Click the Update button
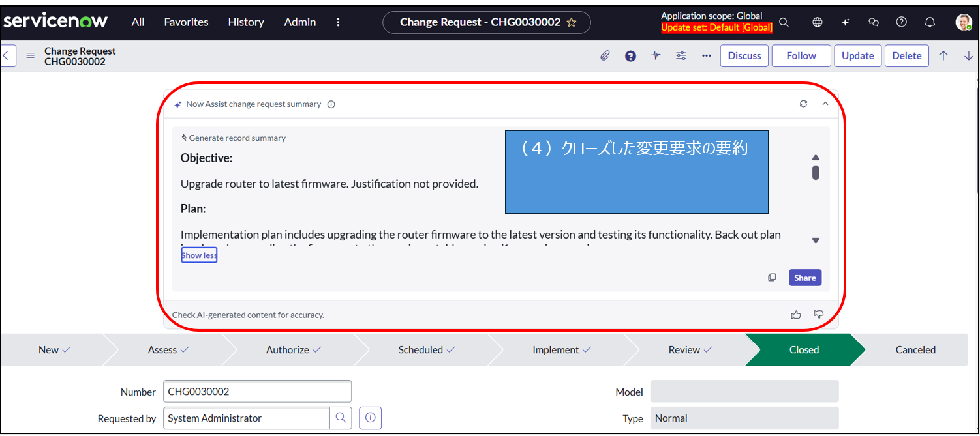This screenshot has height=436, width=980. [x=858, y=56]
